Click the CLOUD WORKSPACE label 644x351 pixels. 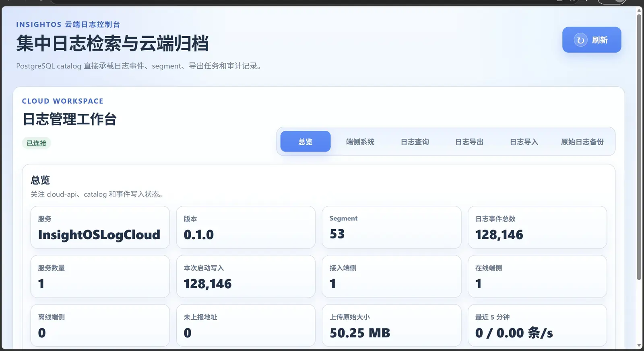62,101
